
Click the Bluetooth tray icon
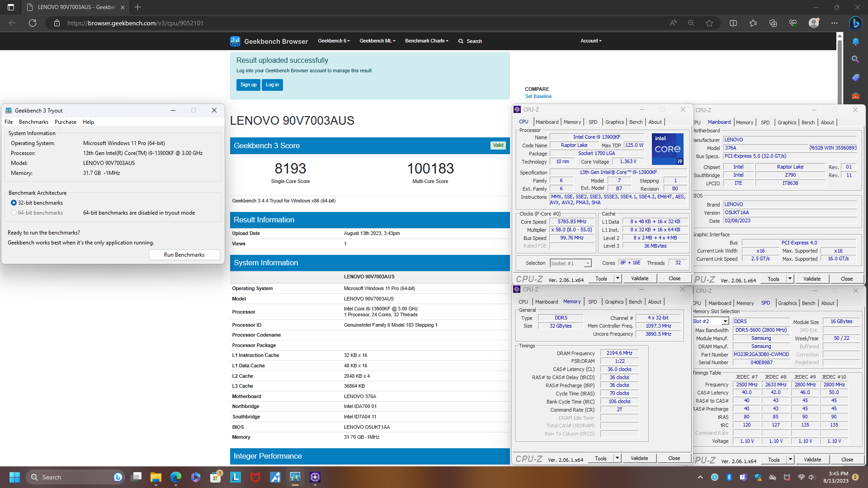729,477
